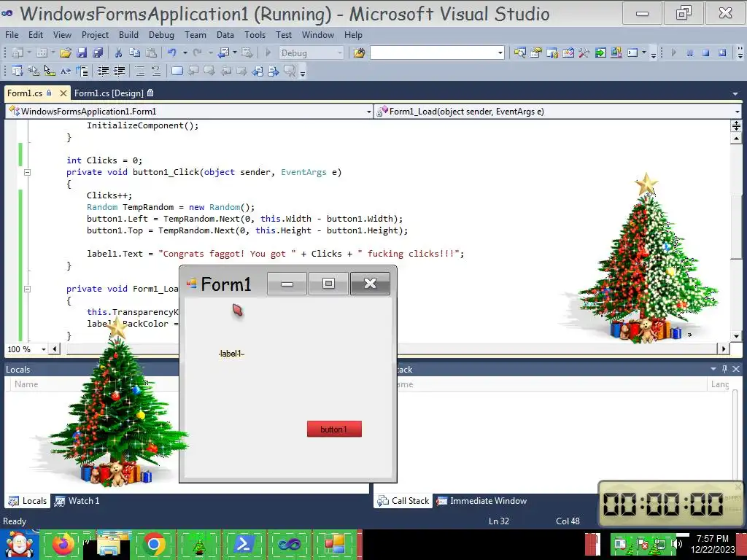The height and width of the screenshot is (560, 747).
Task: Collapse the button1_Click method outline
Action: (x=27, y=172)
